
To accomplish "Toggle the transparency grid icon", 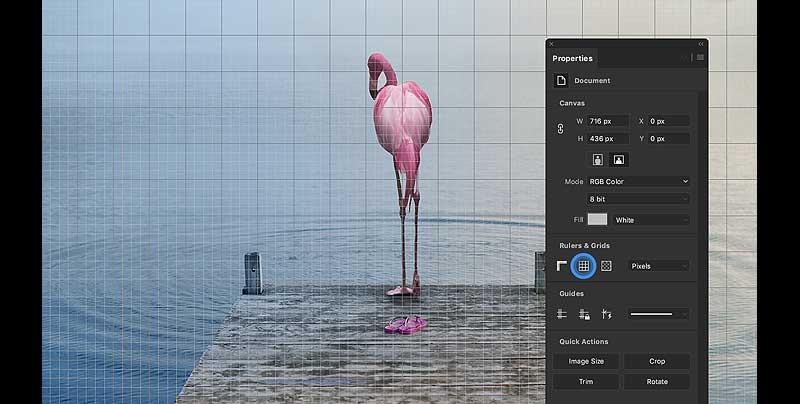I will [606, 266].
